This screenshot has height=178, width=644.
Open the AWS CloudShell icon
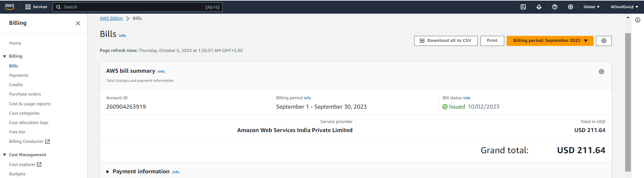pos(523,7)
